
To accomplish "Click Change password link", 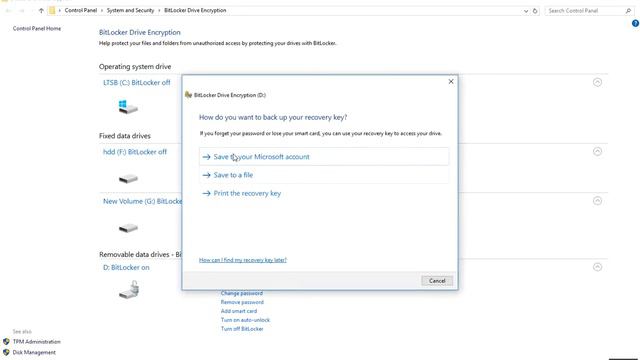I will (242, 293).
